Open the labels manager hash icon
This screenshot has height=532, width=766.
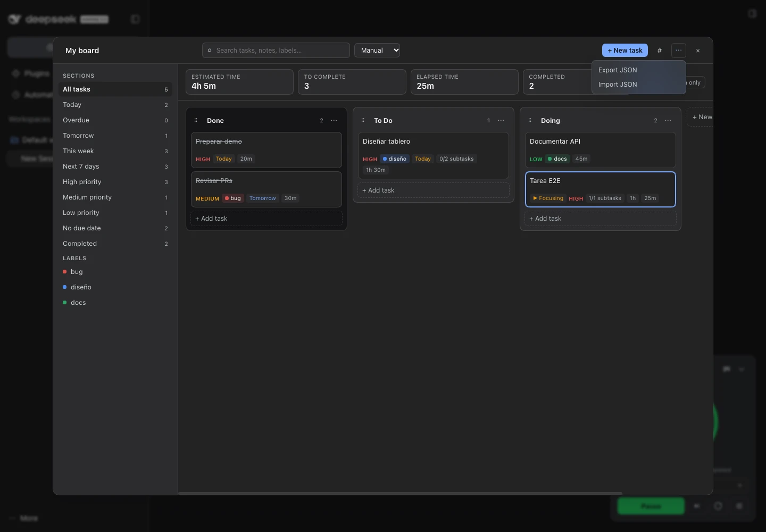click(x=660, y=51)
